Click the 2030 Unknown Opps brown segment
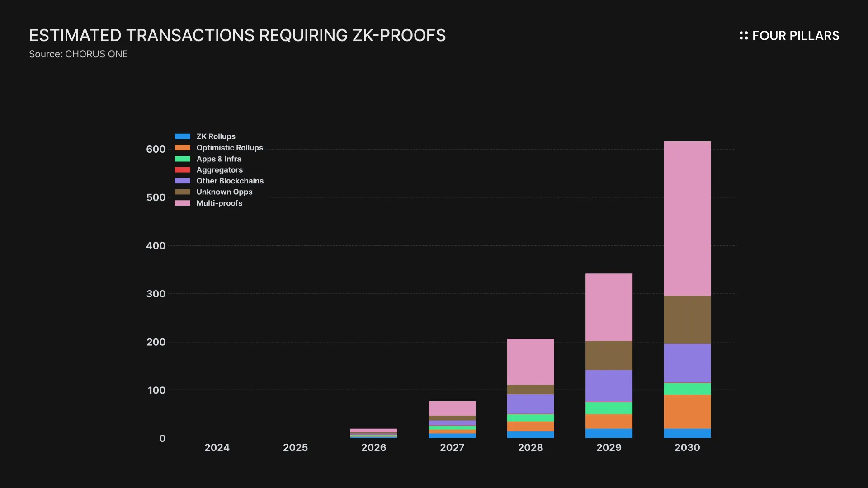The image size is (868, 488). pyautogui.click(x=687, y=320)
